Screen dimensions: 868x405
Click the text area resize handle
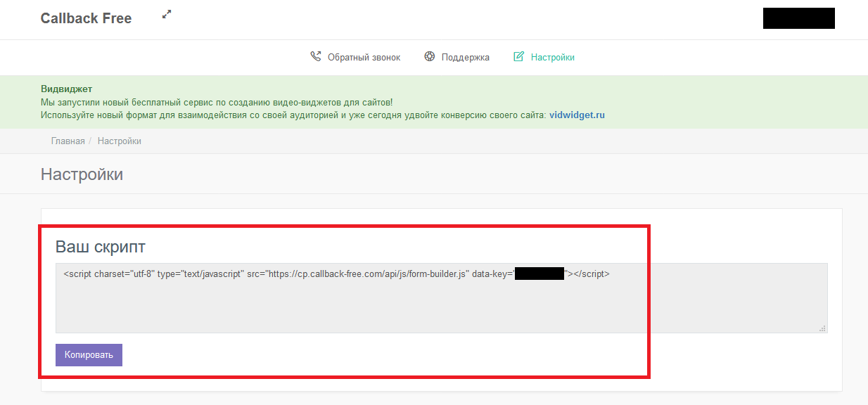coord(822,328)
